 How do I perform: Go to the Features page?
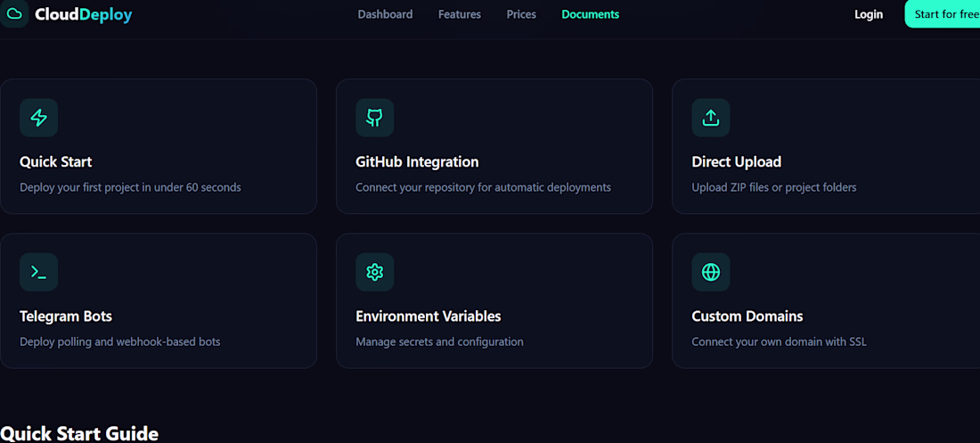460,14
